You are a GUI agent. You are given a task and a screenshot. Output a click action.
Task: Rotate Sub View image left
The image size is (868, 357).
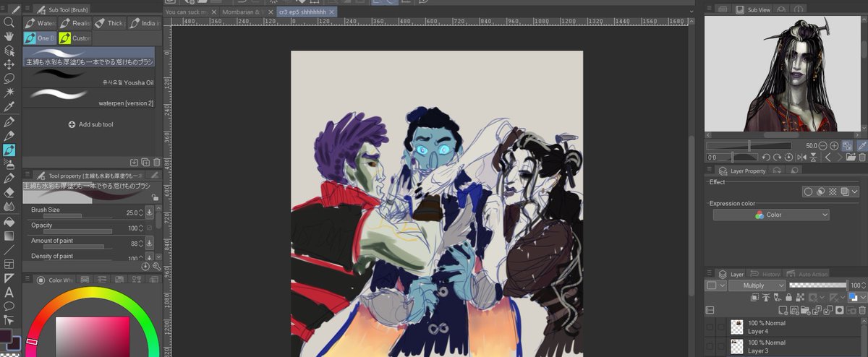766,157
